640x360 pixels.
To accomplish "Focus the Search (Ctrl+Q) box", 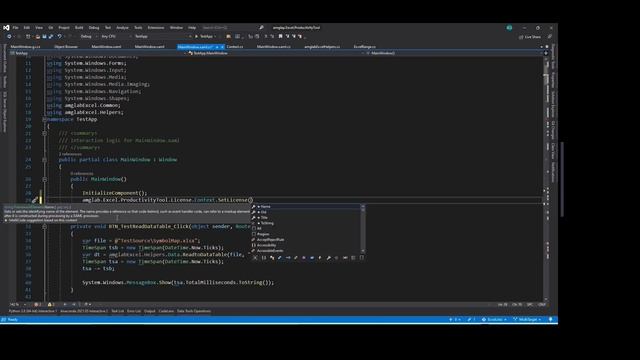I will pyautogui.click(x=232, y=28).
